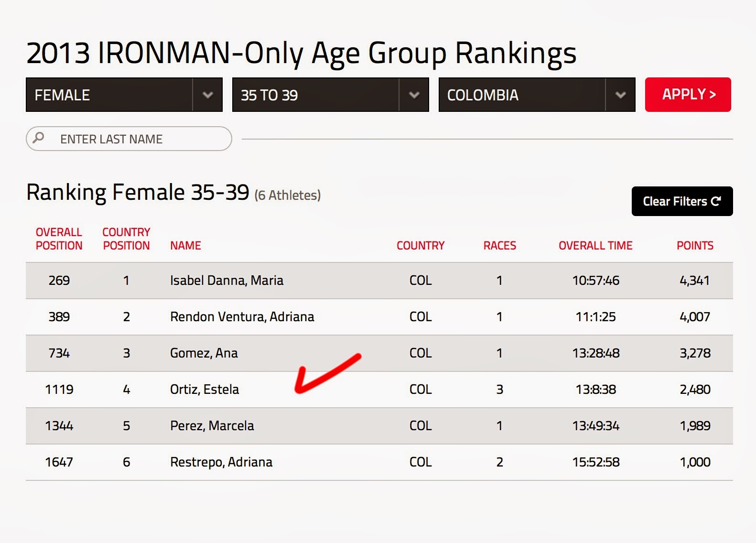Click the chevron on the FEMALE selector

click(x=207, y=95)
